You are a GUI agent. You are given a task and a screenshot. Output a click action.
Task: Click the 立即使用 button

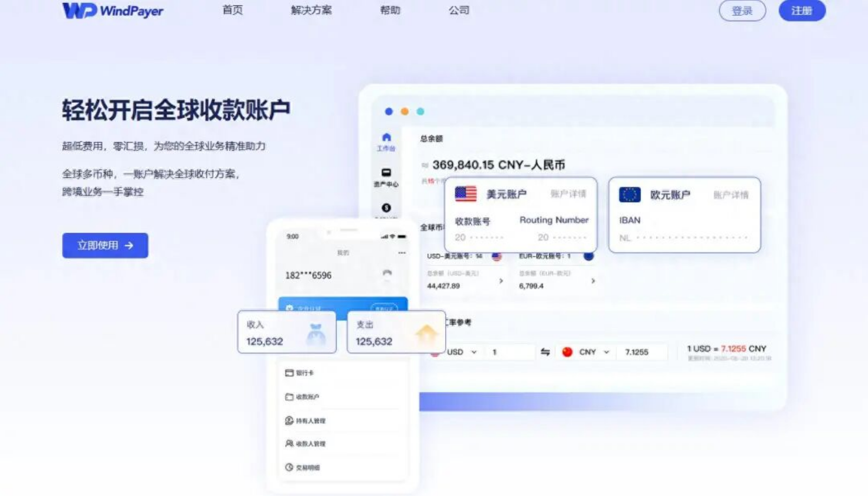click(x=105, y=245)
